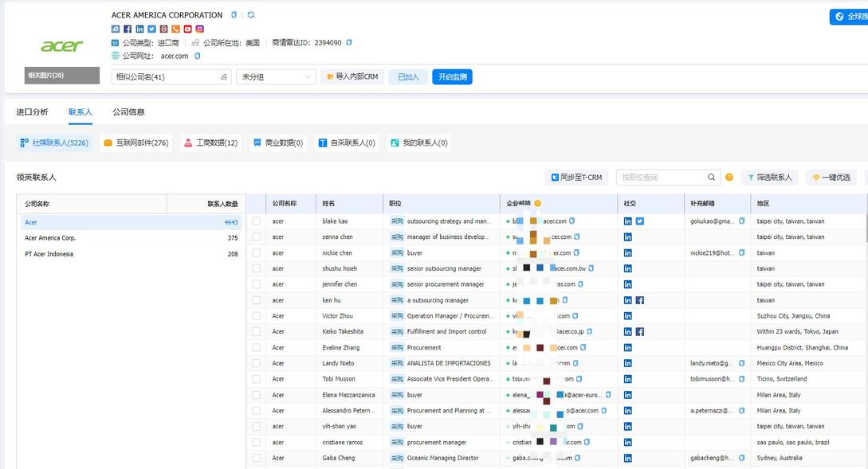Click the 全球搜 button at top right

pos(849,17)
